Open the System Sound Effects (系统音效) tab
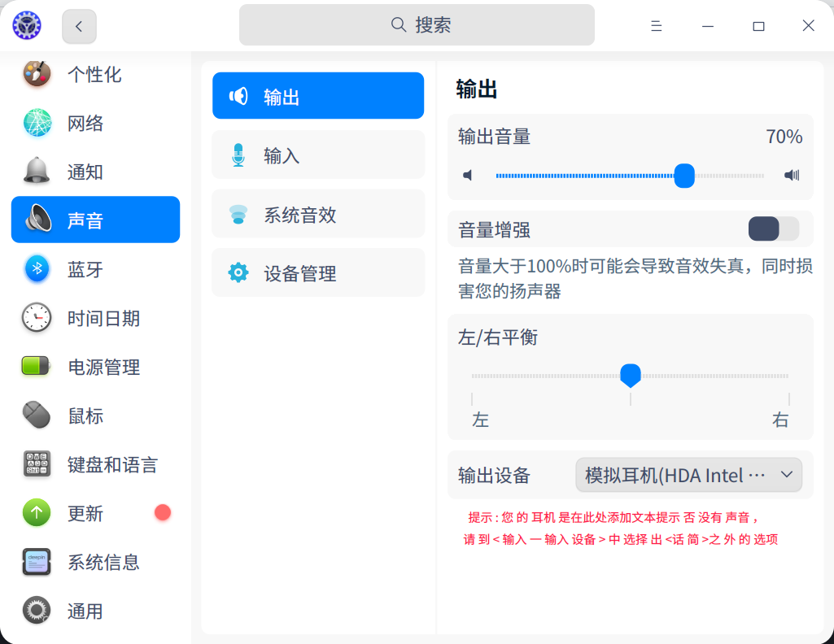 (318, 214)
